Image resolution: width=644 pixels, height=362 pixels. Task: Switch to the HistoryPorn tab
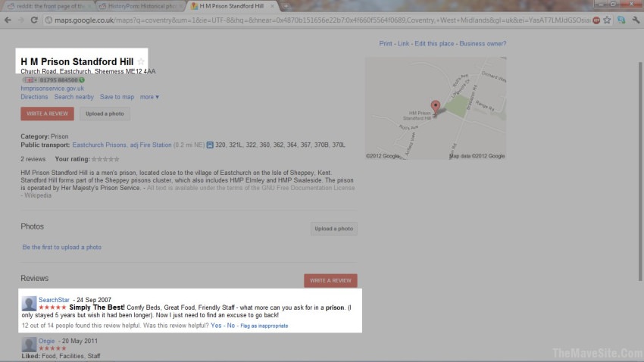coord(140,6)
